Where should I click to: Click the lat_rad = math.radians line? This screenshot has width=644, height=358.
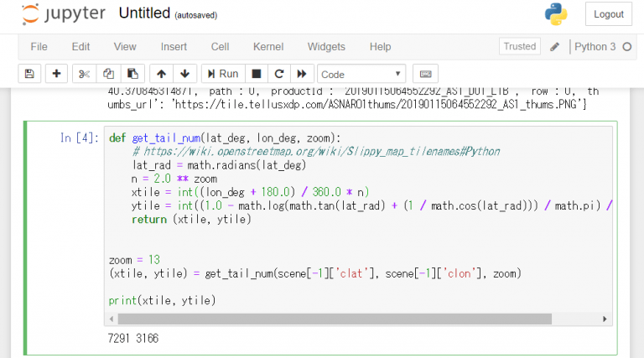(220, 165)
